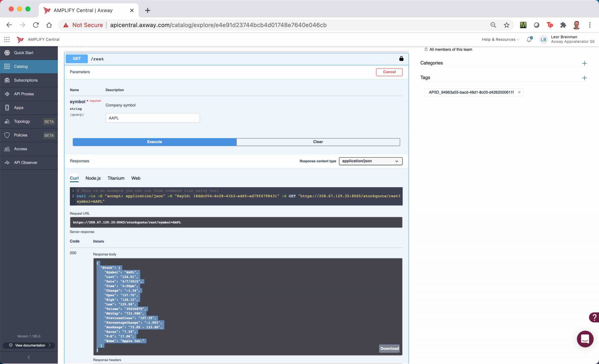Open Subscriptions in sidebar
Viewport: 599px width, 364px height.
point(29,80)
